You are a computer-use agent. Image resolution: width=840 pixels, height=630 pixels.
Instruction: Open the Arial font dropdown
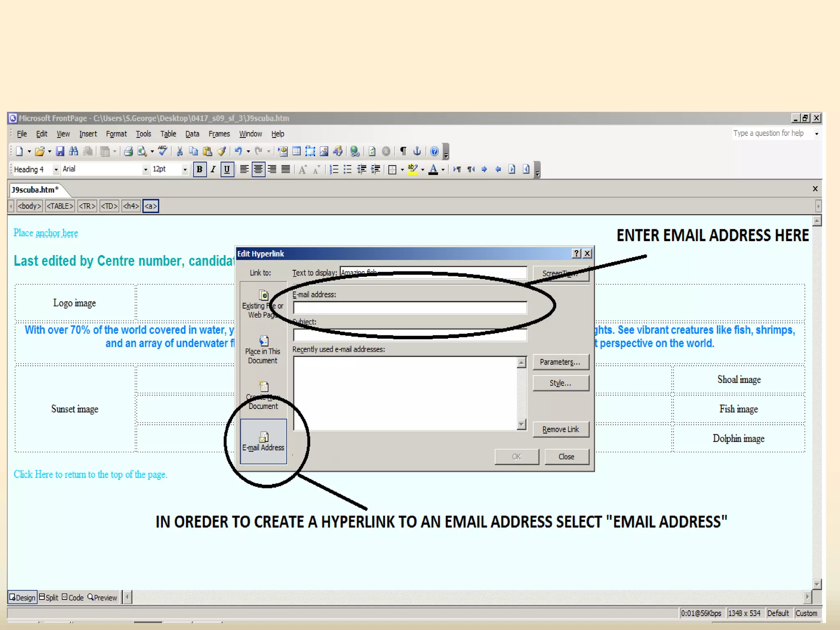tap(145, 169)
